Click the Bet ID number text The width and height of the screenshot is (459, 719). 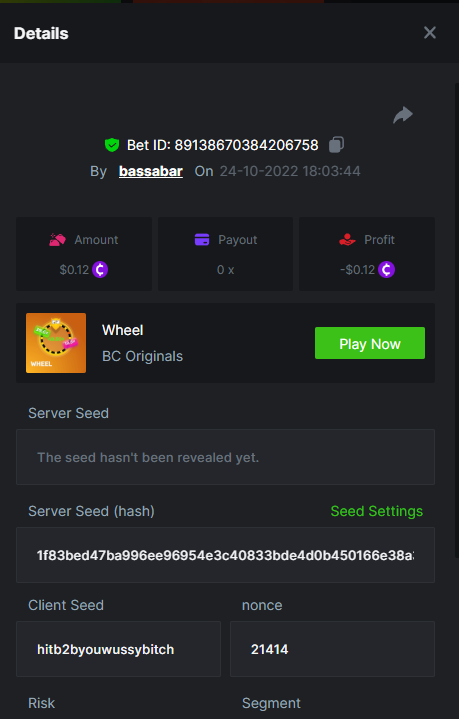(246, 145)
